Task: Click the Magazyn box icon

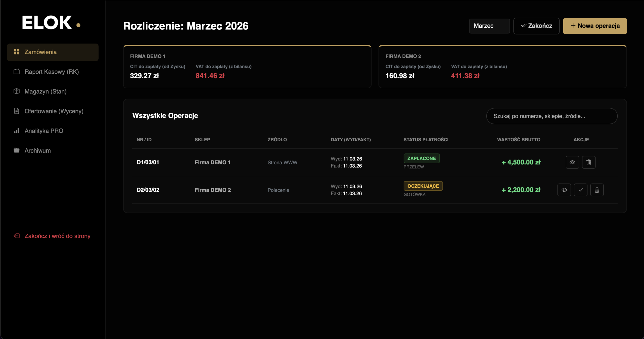Action: 17,91
